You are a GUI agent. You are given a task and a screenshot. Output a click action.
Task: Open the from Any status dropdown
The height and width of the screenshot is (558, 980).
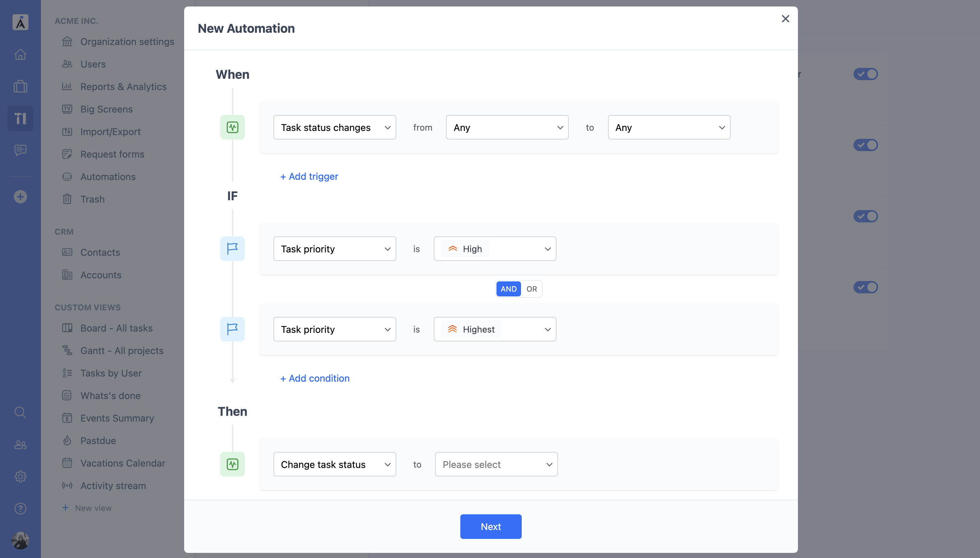[507, 127]
